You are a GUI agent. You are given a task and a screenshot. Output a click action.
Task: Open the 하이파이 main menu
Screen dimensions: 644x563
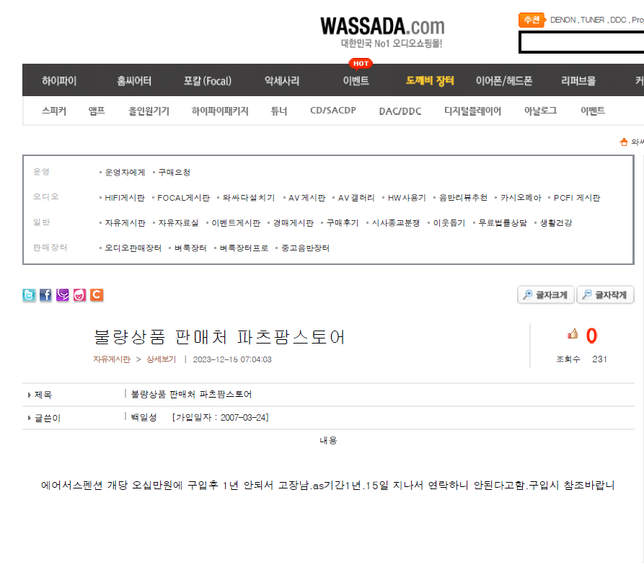pos(59,81)
